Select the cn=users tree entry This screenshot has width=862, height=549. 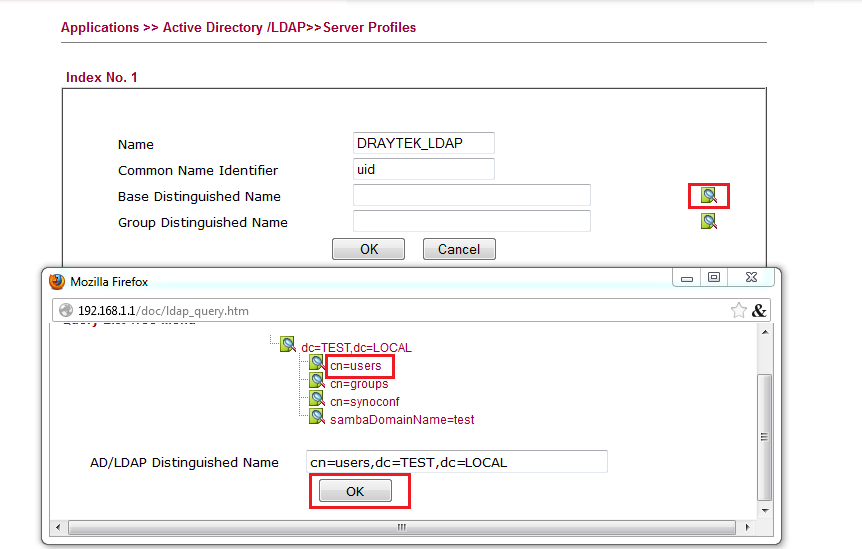356,366
